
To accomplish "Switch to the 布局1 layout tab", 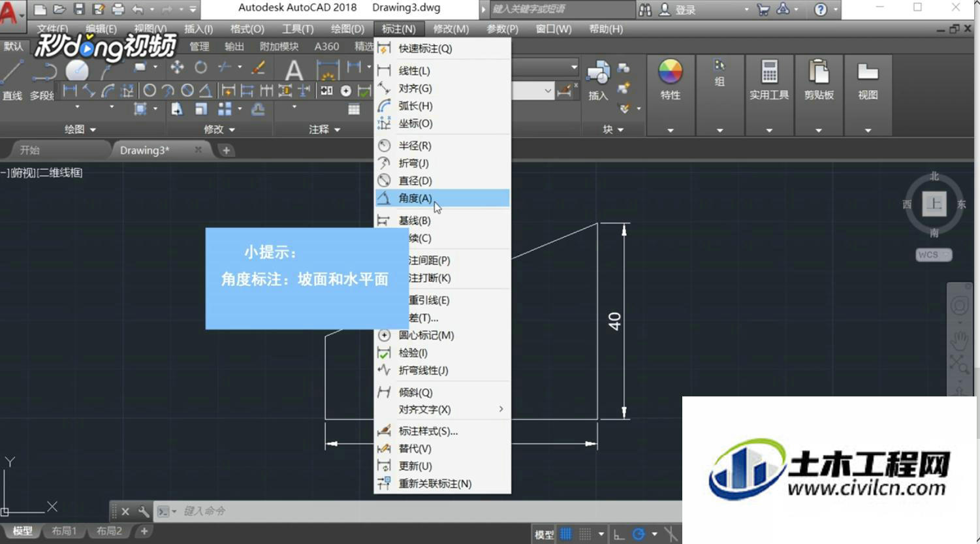I will (x=64, y=531).
